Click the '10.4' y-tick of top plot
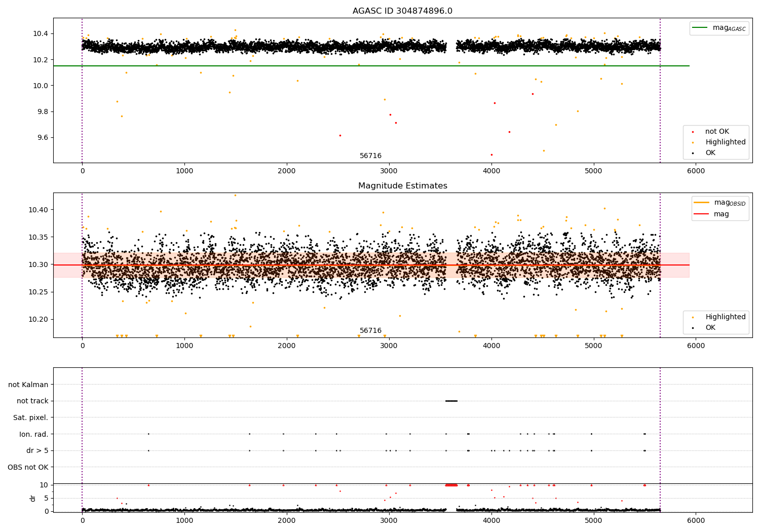Viewport: 760px width, 532px height. coord(41,34)
